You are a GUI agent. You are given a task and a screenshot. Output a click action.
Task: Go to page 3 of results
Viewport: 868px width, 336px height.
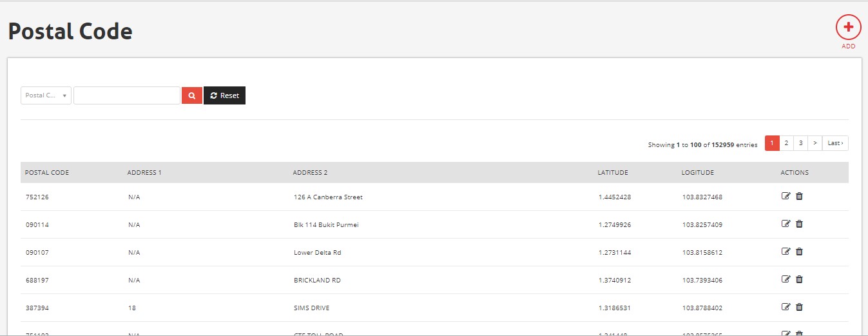click(x=800, y=143)
